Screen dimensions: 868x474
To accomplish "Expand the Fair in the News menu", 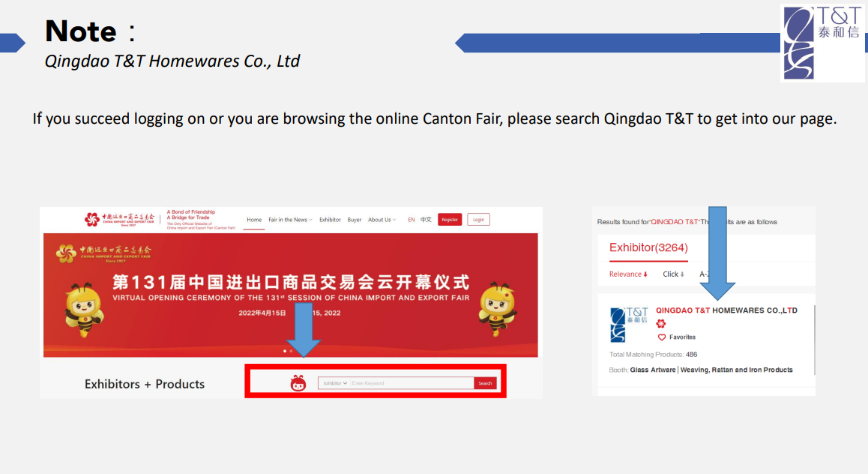I will (x=290, y=220).
